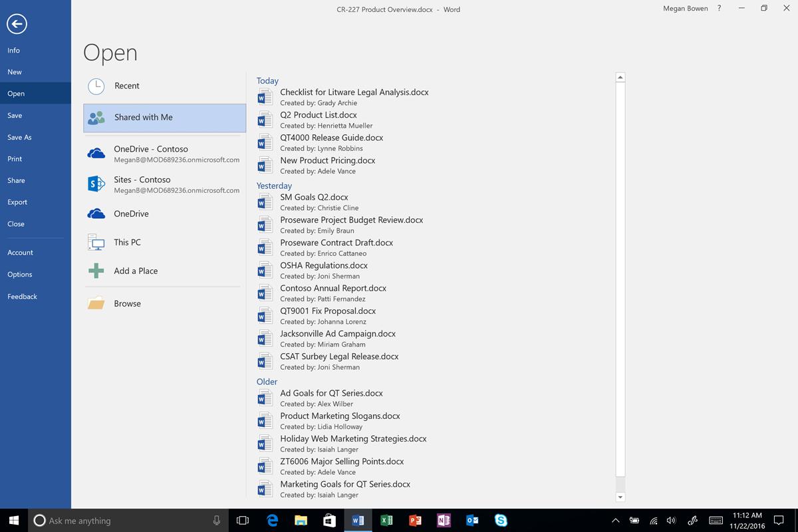Open Marketing Goals for QT Series.docx

(x=345, y=484)
